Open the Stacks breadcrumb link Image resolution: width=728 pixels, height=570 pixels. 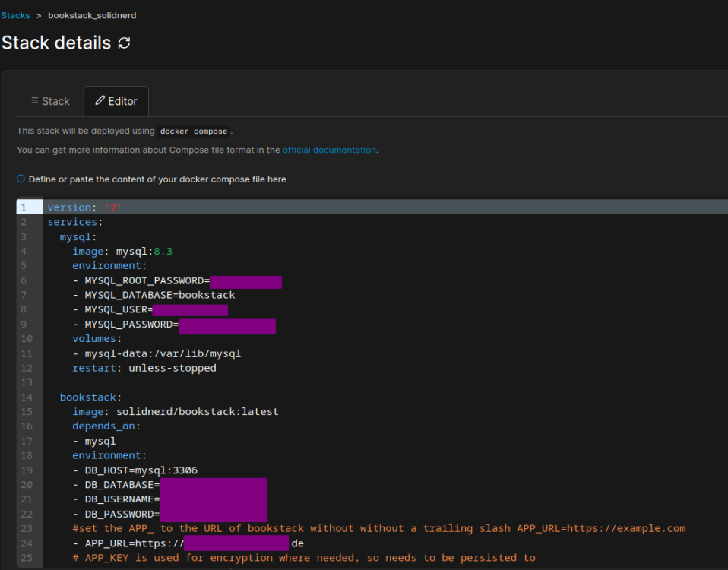click(x=16, y=15)
